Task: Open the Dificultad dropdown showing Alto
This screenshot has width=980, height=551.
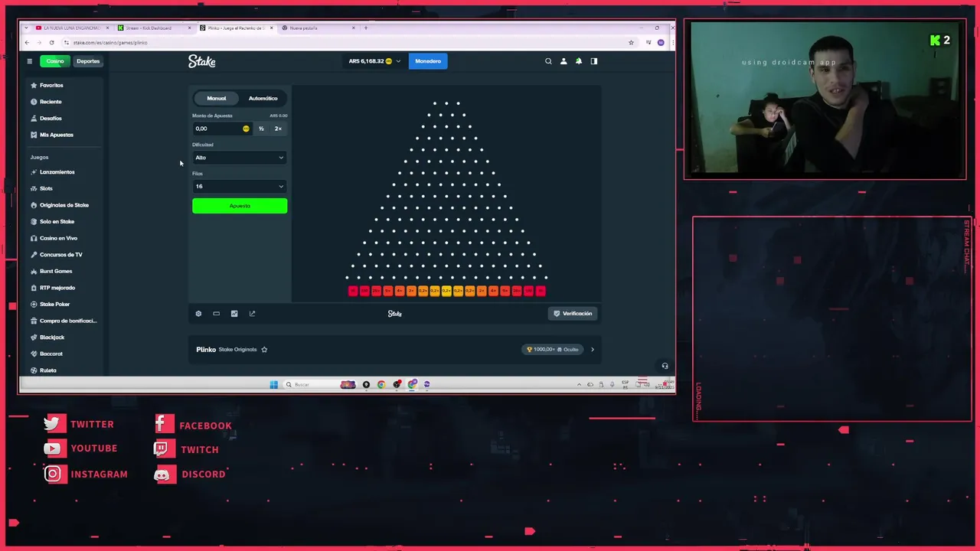Action: [240, 158]
